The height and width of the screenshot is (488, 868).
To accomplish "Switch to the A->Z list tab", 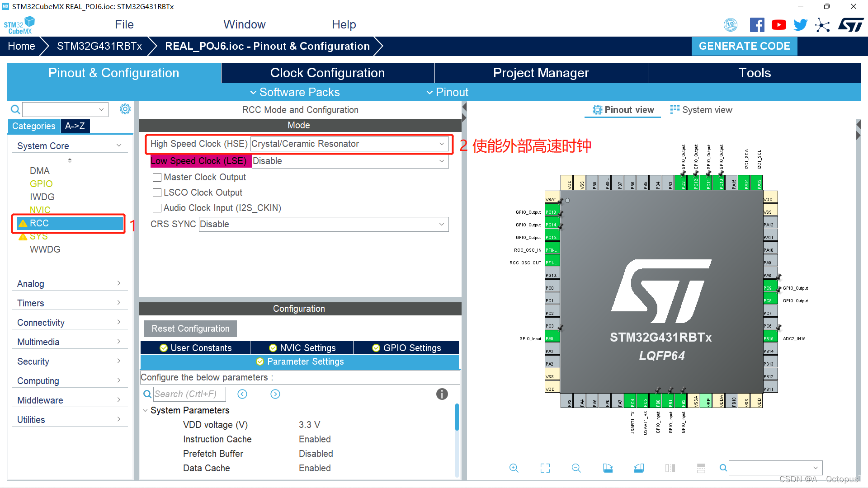I will click(x=75, y=126).
